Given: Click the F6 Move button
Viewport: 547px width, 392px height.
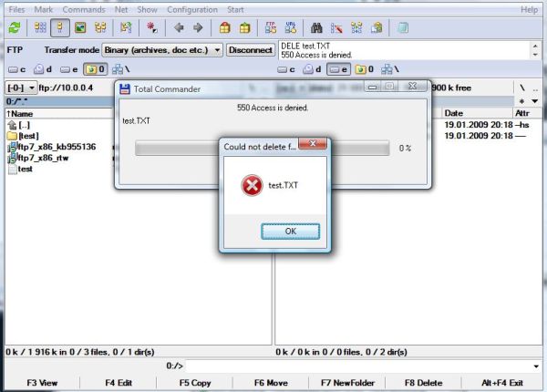Looking at the screenshot, I should 271,383.
